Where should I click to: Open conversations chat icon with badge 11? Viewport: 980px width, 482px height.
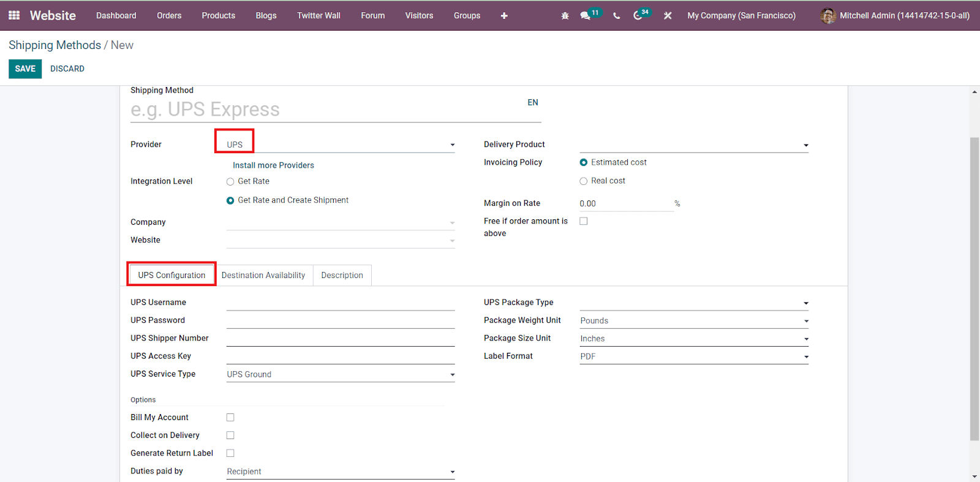(590, 15)
